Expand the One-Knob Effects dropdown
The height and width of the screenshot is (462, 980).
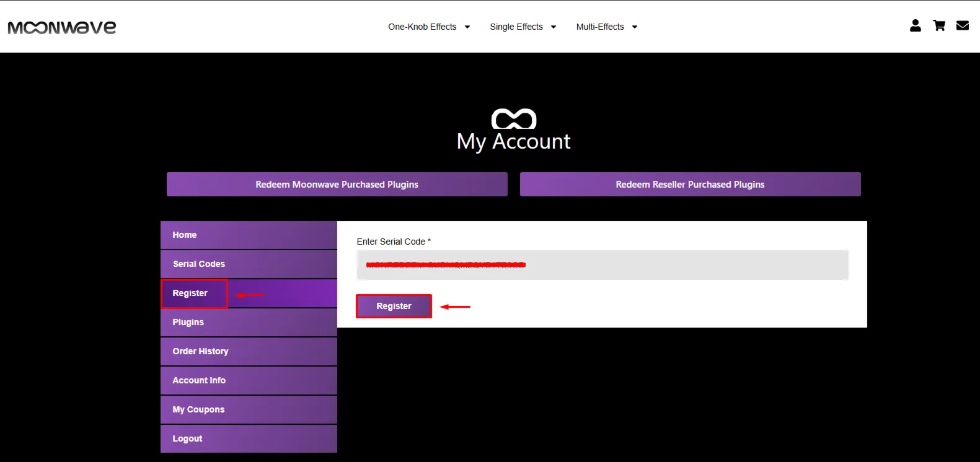[429, 27]
